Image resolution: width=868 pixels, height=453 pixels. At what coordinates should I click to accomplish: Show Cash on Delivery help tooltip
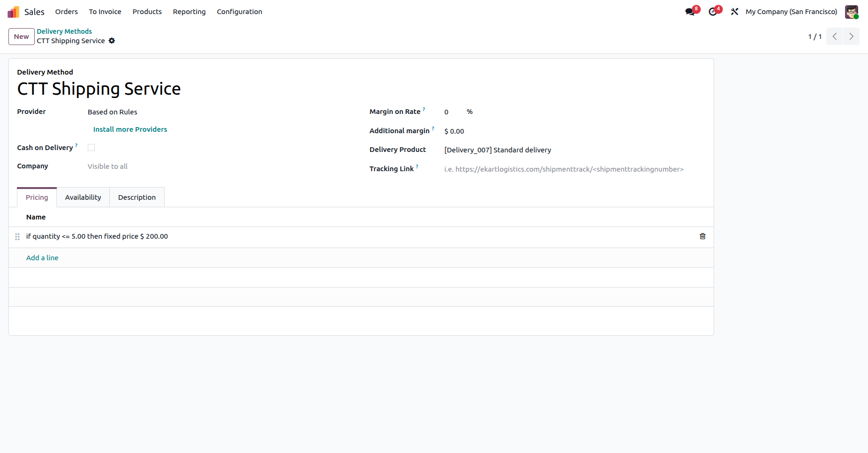click(76, 145)
